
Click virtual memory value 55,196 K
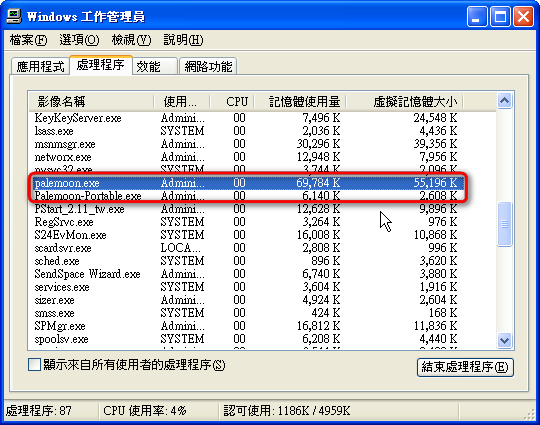435,183
